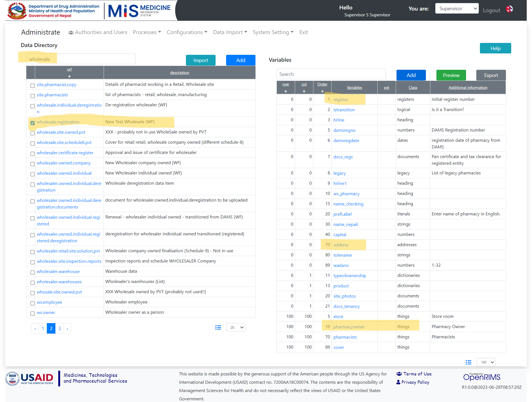Image resolution: width=532 pixels, height=402 pixels.
Task: Expand the Data Import menu
Action: [x=230, y=32]
